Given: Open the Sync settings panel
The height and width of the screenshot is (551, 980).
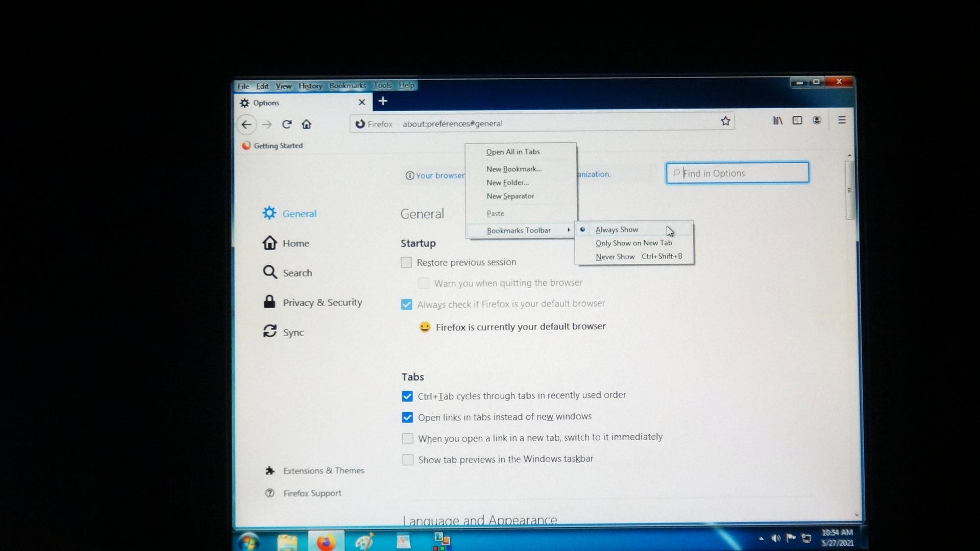Looking at the screenshot, I should tap(283, 332).
